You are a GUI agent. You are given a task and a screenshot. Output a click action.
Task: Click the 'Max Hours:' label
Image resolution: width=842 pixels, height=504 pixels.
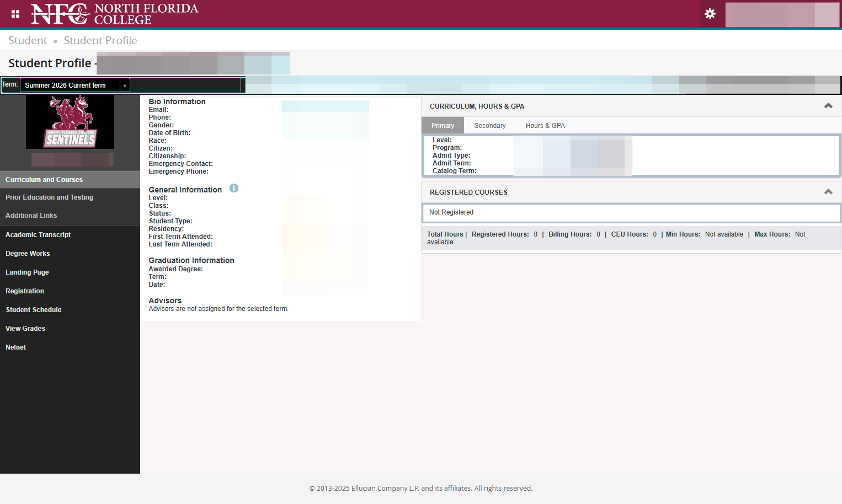click(772, 234)
